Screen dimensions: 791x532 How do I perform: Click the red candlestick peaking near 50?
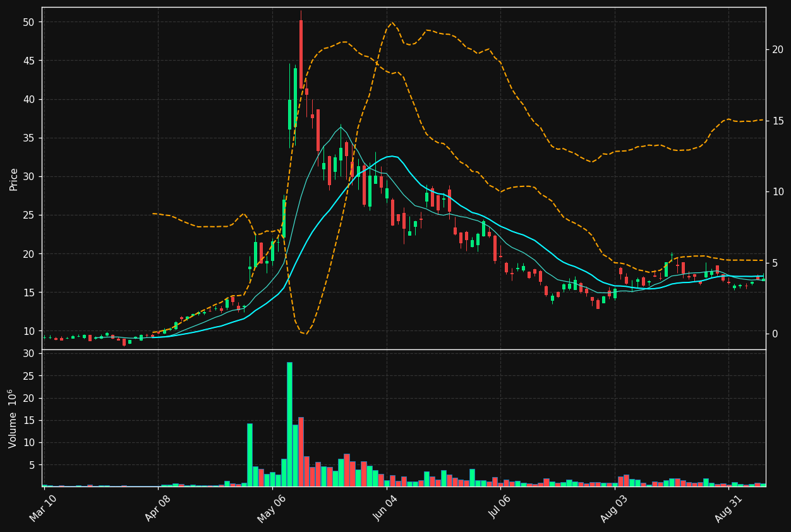click(301, 54)
